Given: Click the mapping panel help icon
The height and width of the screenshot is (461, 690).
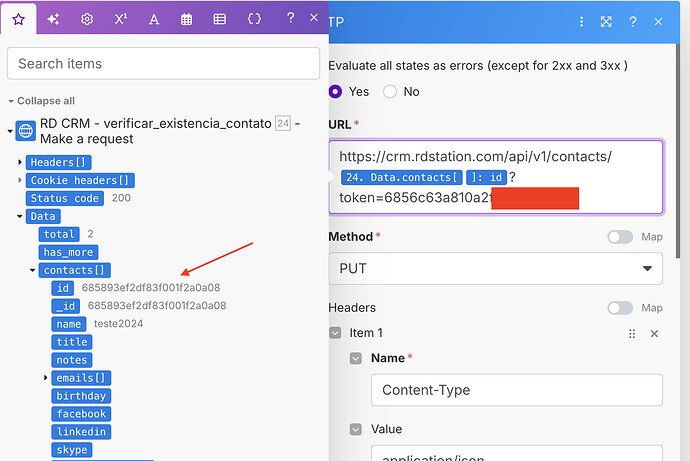Looking at the screenshot, I should [290, 18].
